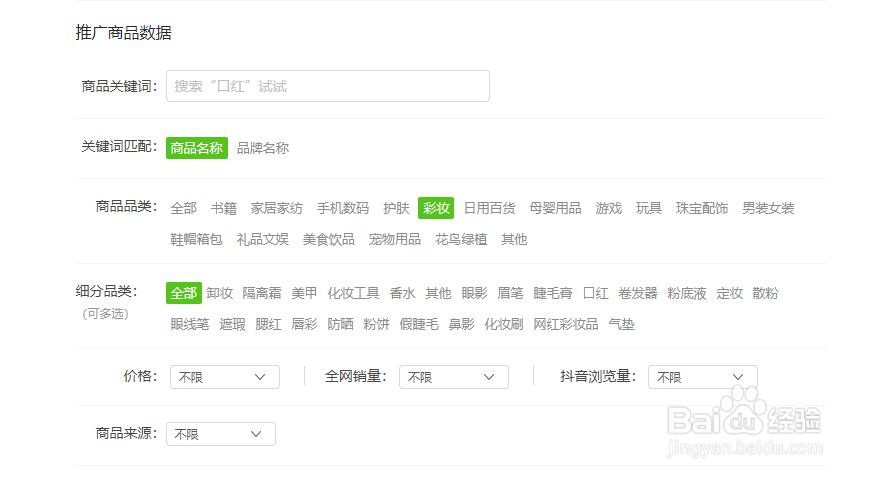Choose the 家居家纺 product category
This screenshot has height=478, width=870.
click(276, 208)
